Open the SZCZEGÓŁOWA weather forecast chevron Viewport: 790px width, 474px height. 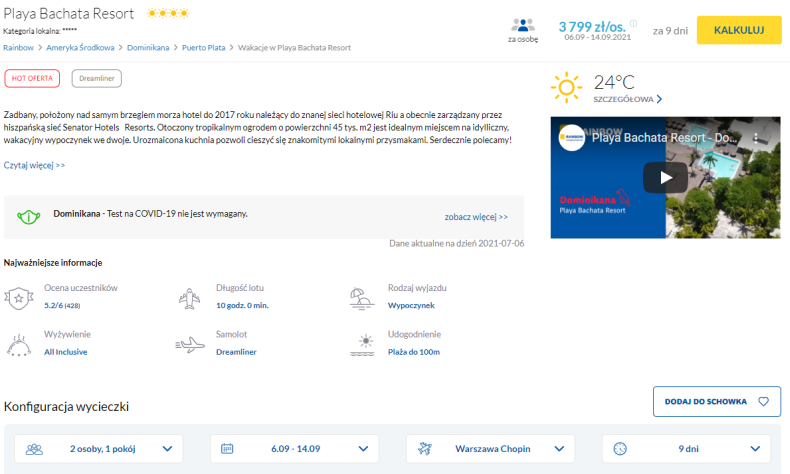(x=659, y=99)
